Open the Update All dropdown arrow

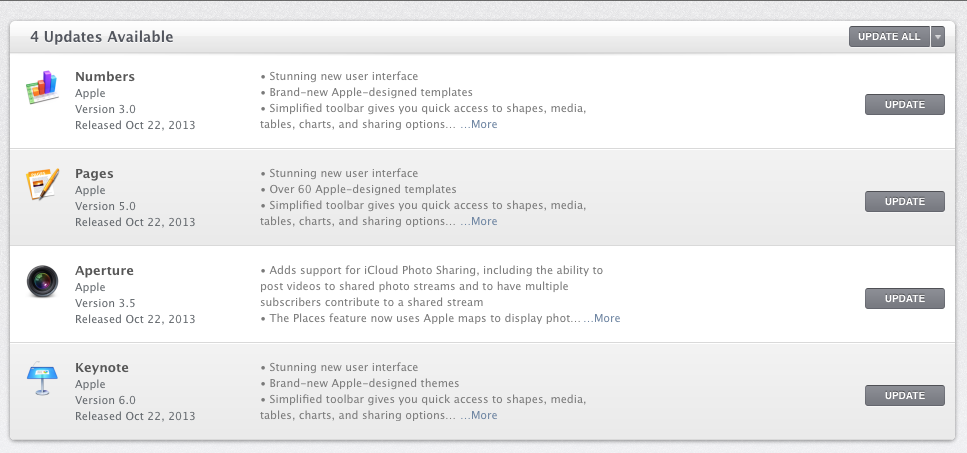coord(937,37)
